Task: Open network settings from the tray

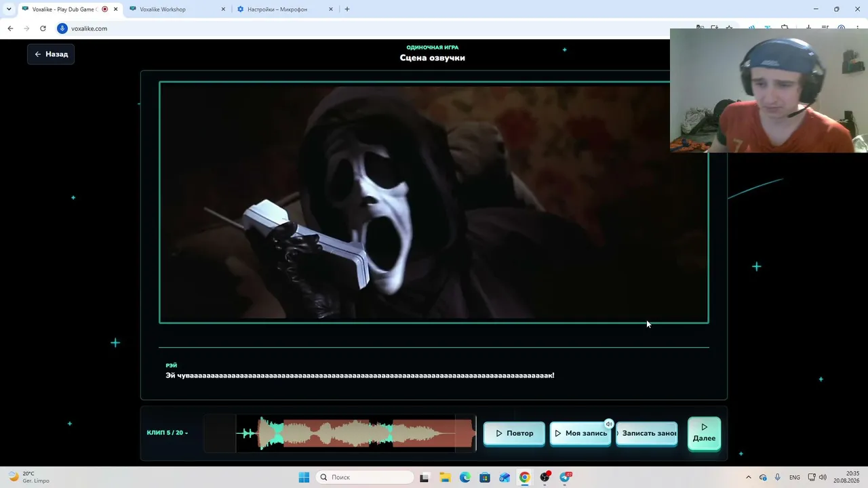Action: click(812, 477)
